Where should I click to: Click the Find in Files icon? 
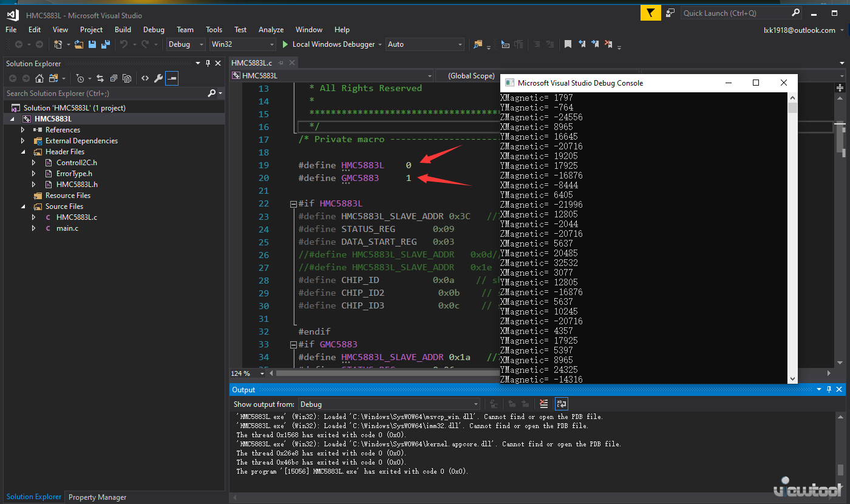point(477,44)
